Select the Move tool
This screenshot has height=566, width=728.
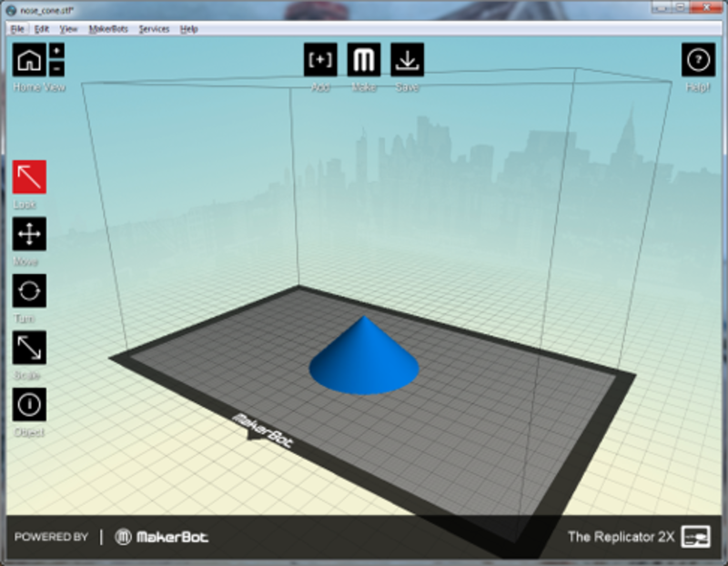(x=29, y=235)
